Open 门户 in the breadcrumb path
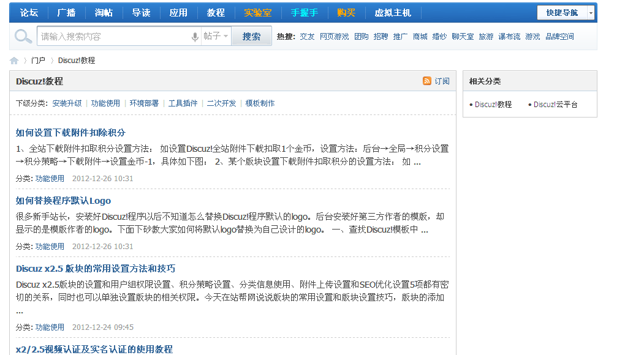The width and height of the screenshot is (644, 355). 37,60
